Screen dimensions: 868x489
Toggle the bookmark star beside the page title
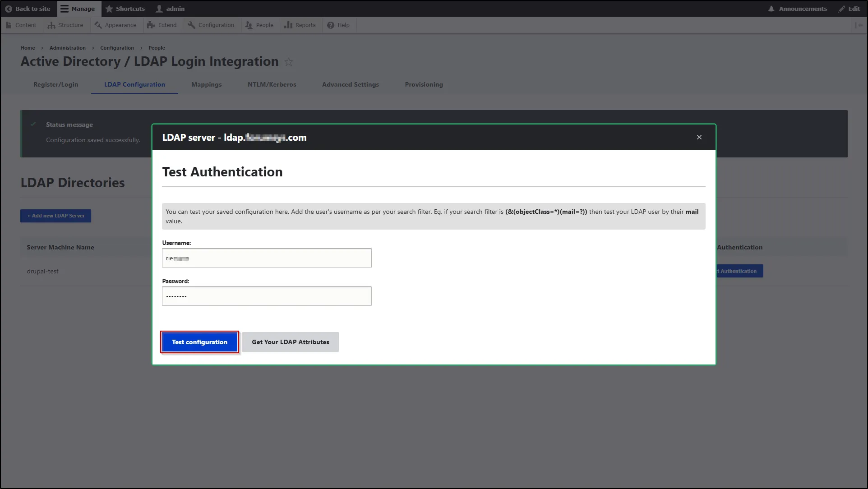click(289, 62)
